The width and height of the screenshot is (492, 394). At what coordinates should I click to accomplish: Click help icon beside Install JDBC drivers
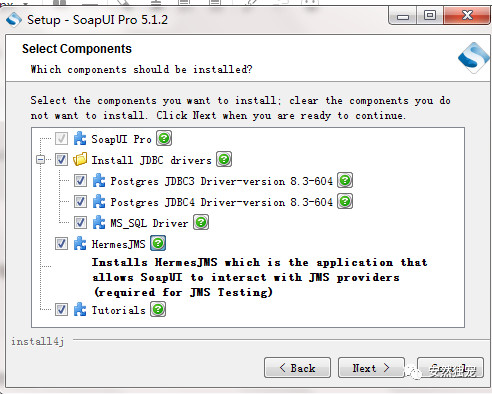pos(224,159)
